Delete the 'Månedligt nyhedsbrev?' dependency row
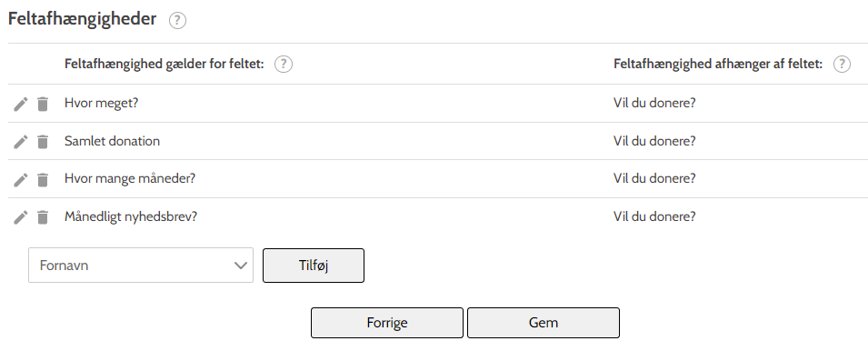 tap(43, 217)
